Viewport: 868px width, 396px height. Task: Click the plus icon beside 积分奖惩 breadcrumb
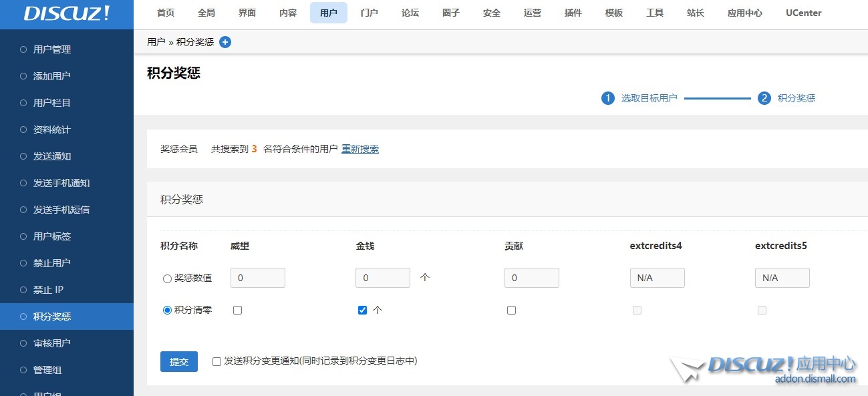tap(225, 42)
